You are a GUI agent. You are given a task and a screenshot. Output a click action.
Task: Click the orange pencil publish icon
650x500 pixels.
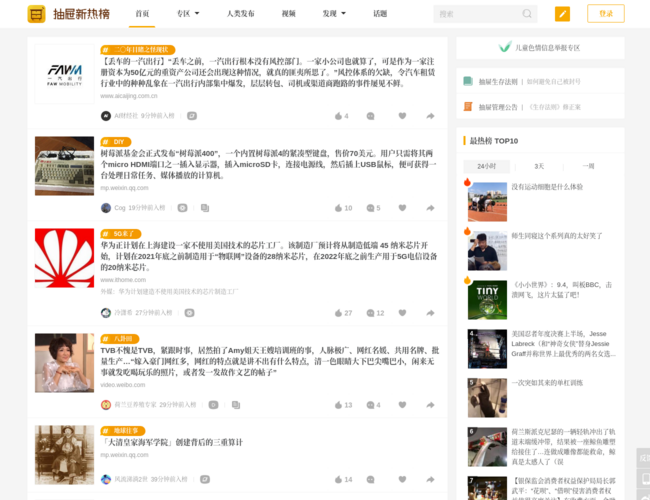[x=562, y=14]
